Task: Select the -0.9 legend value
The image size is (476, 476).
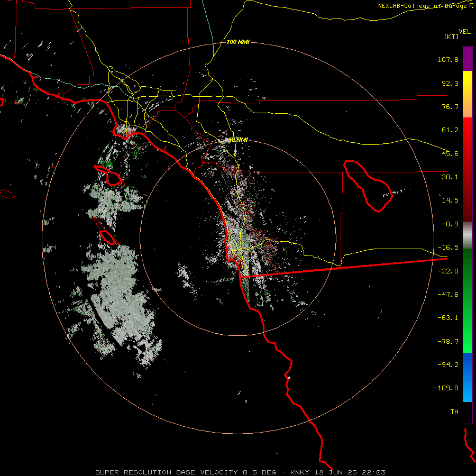Action: 450,224
